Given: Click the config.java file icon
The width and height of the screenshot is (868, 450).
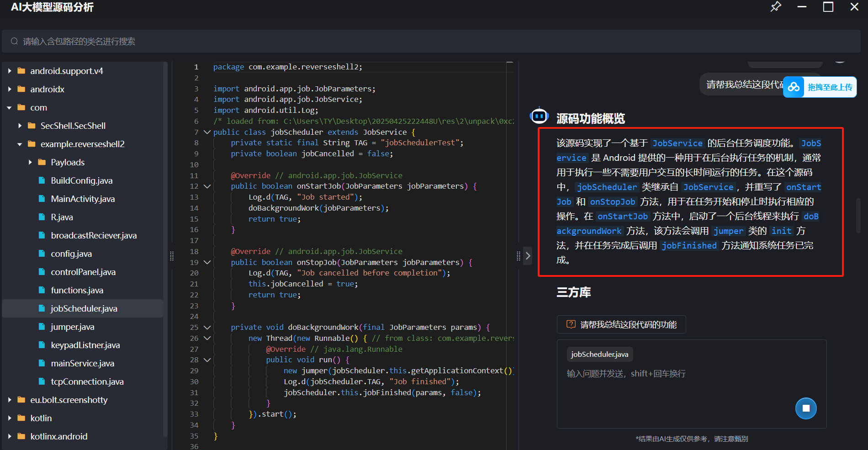Looking at the screenshot, I should click(42, 254).
